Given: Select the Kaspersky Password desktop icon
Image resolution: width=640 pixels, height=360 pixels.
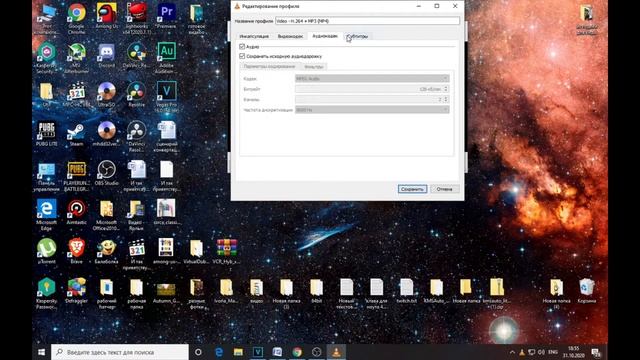Looking at the screenshot, I should pyautogui.click(x=46, y=293).
